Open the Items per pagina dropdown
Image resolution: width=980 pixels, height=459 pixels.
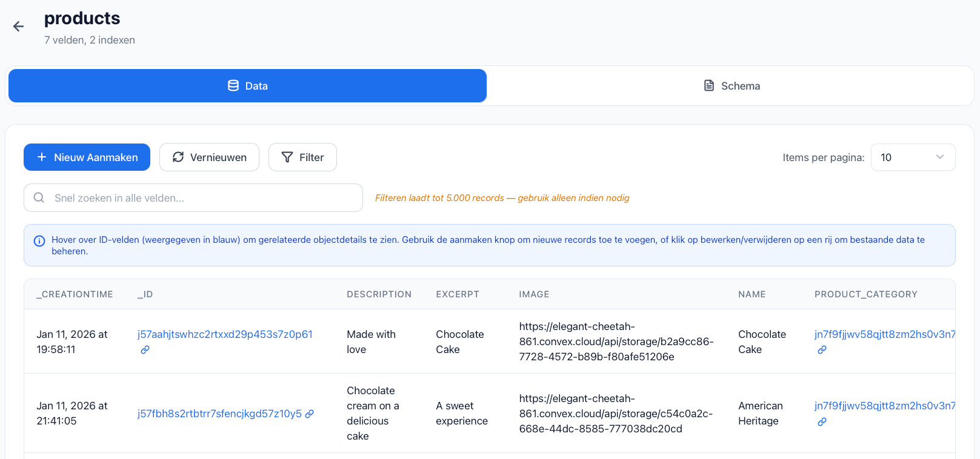pos(912,157)
